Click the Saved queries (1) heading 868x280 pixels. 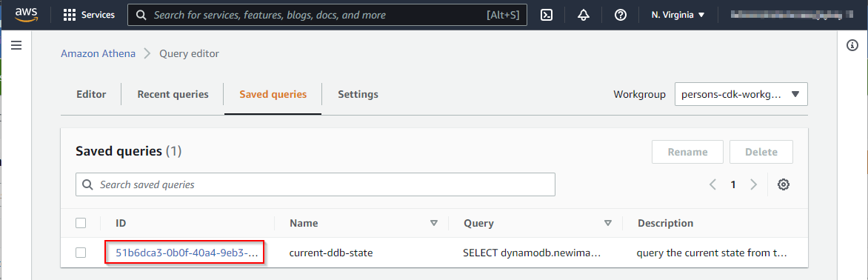(128, 150)
